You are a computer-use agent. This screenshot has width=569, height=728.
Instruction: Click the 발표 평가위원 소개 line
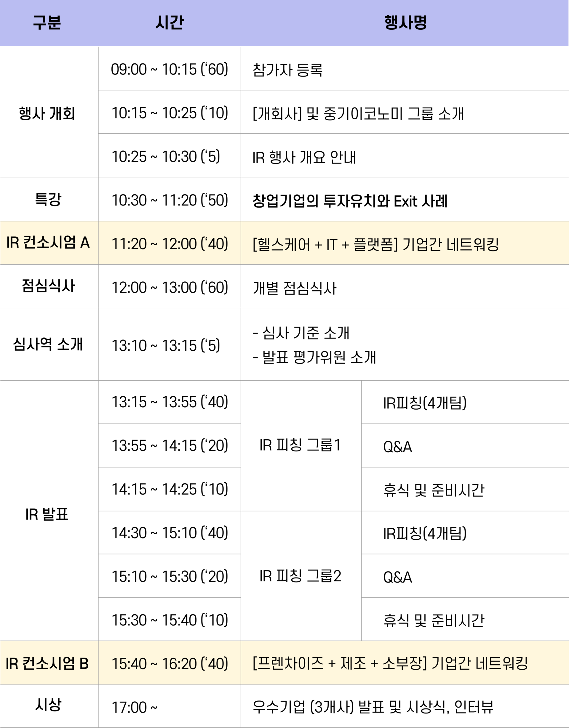[x=314, y=357]
